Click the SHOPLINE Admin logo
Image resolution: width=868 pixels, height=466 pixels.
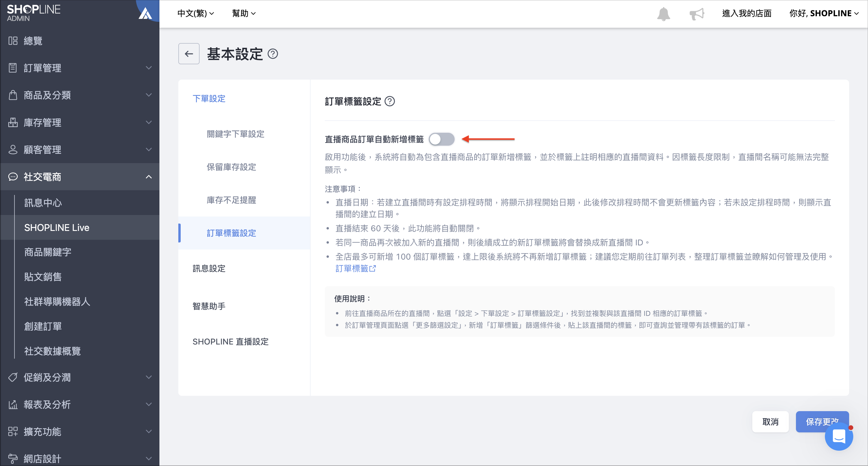click(33, 13)
